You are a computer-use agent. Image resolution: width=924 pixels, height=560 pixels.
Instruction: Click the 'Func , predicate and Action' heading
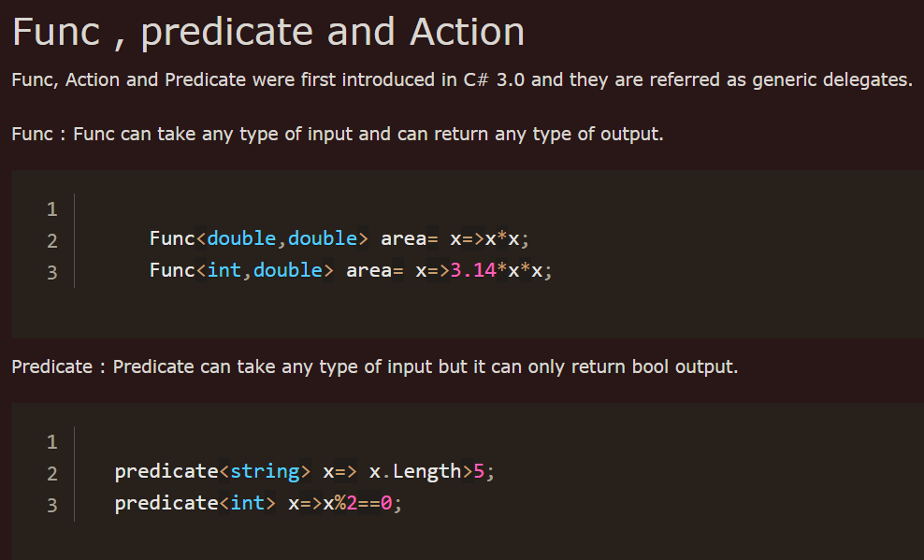(268, 33)
